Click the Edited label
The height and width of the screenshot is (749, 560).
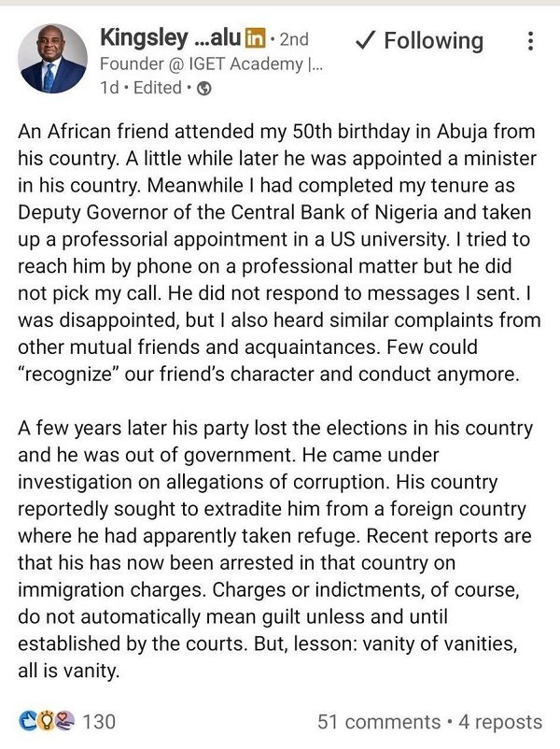tap(156, 88)
